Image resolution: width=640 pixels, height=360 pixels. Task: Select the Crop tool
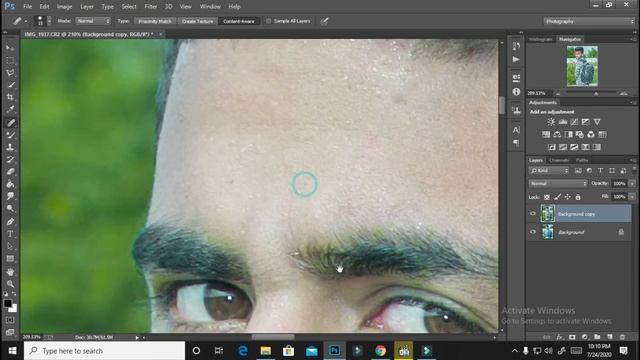10,97
